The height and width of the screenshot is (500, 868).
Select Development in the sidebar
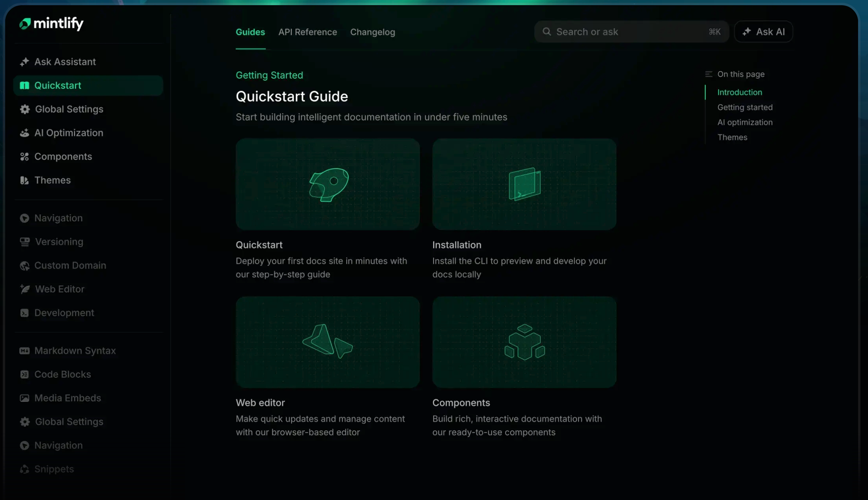click(x=64, y=313)
